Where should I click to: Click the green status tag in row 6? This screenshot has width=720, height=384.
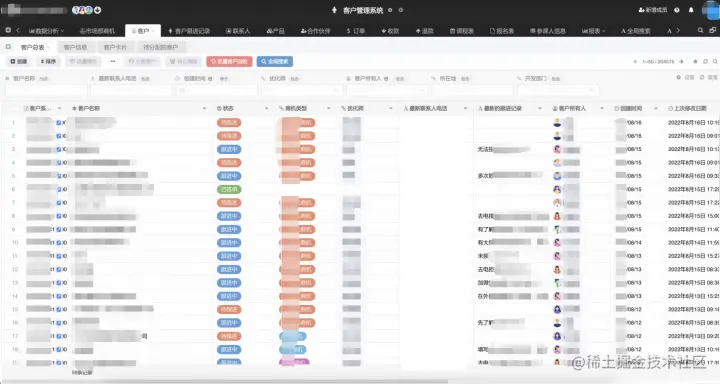[x=229, y=189]
